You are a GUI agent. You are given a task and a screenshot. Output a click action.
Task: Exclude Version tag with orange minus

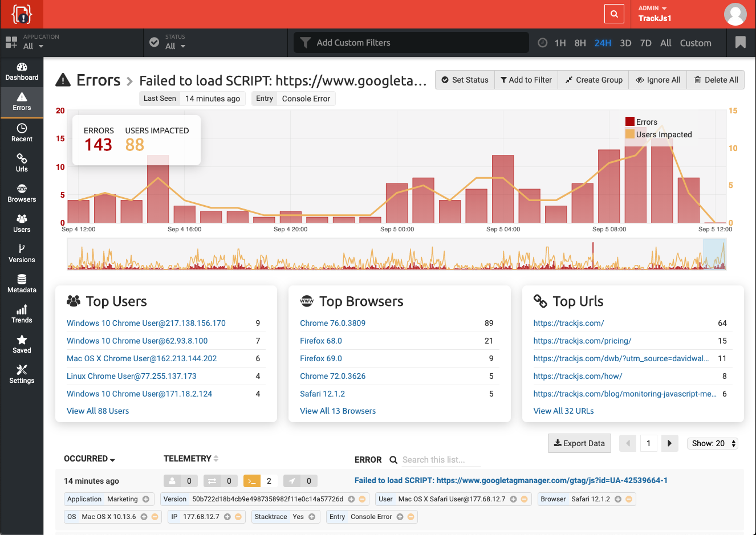(362, 499)
